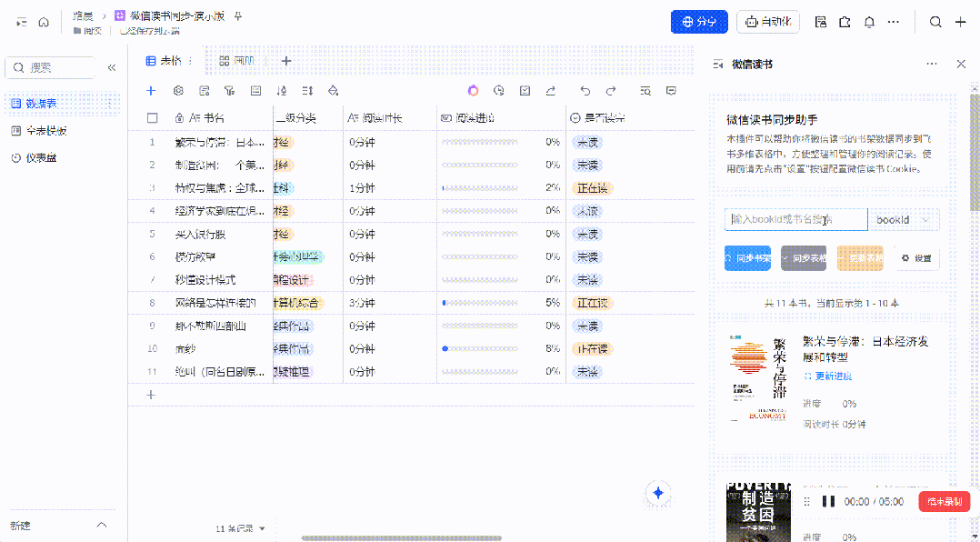The height and width of the screenshot is (542, 980).
Task: Click the plugin panel vertical scrollbar
Action: [974, 153]
